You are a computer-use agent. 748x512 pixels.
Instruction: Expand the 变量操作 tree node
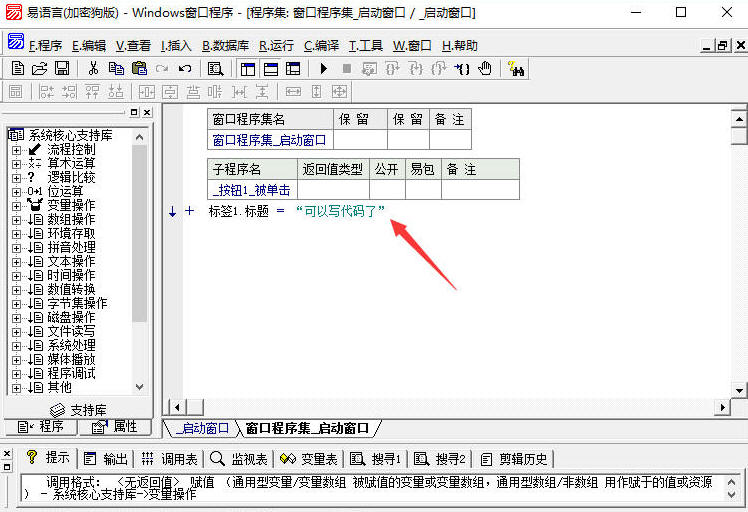16,205
